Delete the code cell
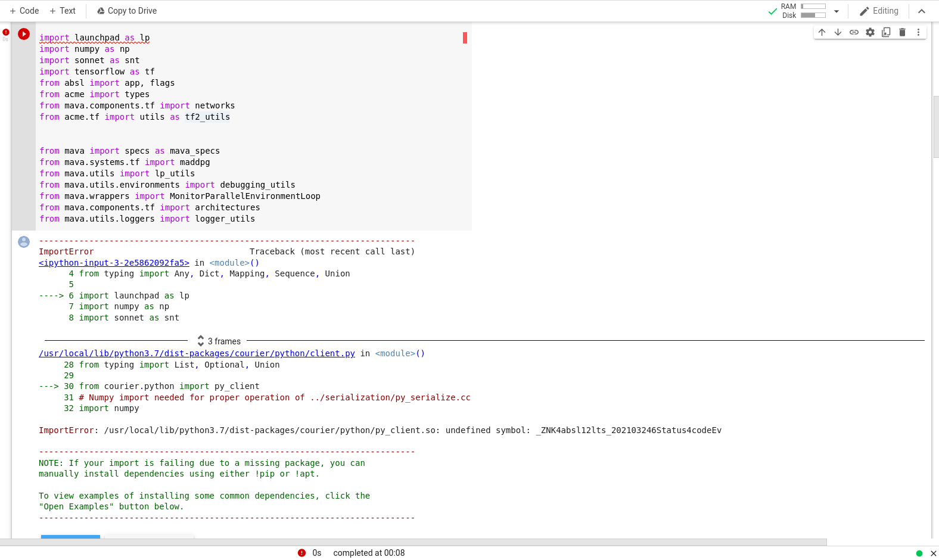 click(x=902, y=32)
